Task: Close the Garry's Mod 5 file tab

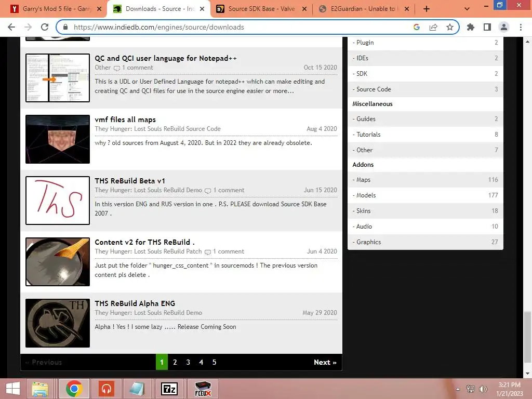Action: tap(99, 9)
